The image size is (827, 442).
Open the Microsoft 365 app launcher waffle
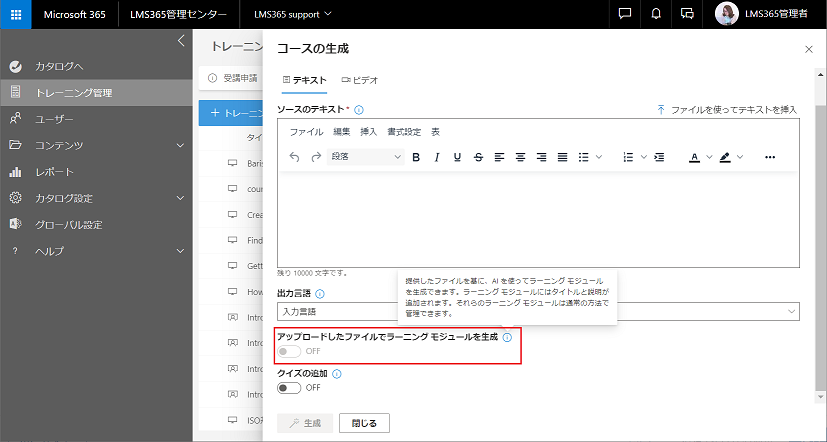pyautogui.click(x=16, y=14)
